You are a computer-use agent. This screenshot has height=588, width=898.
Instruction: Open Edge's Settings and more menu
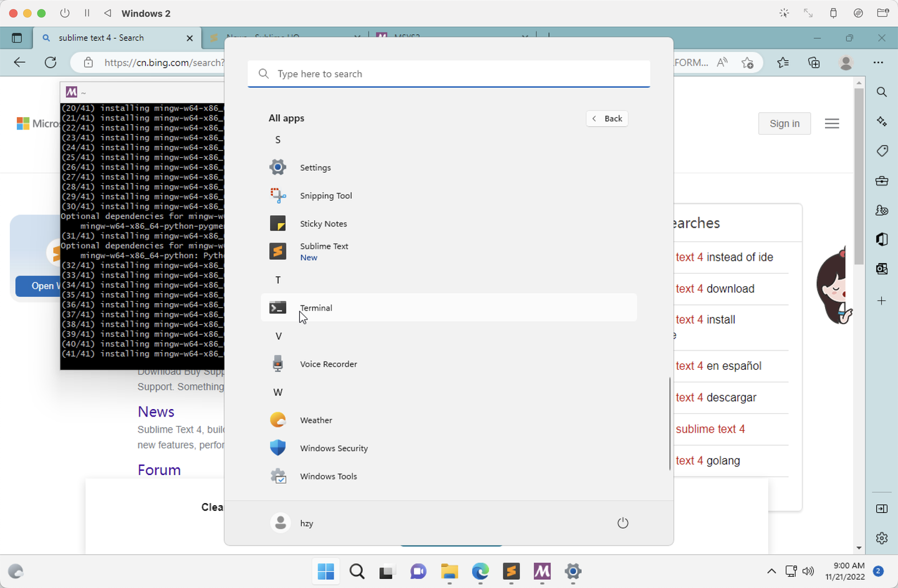pyautogui.click(x=879, y=62)
